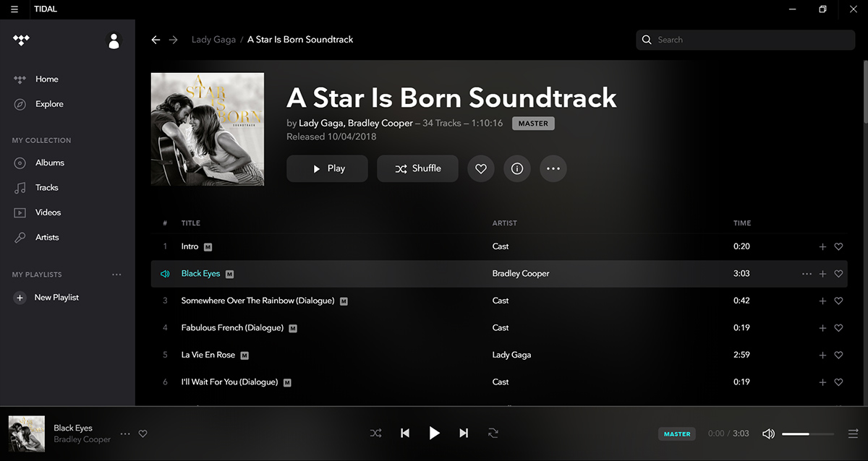Screen dimensions: 868x461
Task: Shuffle the album
Action: click(417, 168)
